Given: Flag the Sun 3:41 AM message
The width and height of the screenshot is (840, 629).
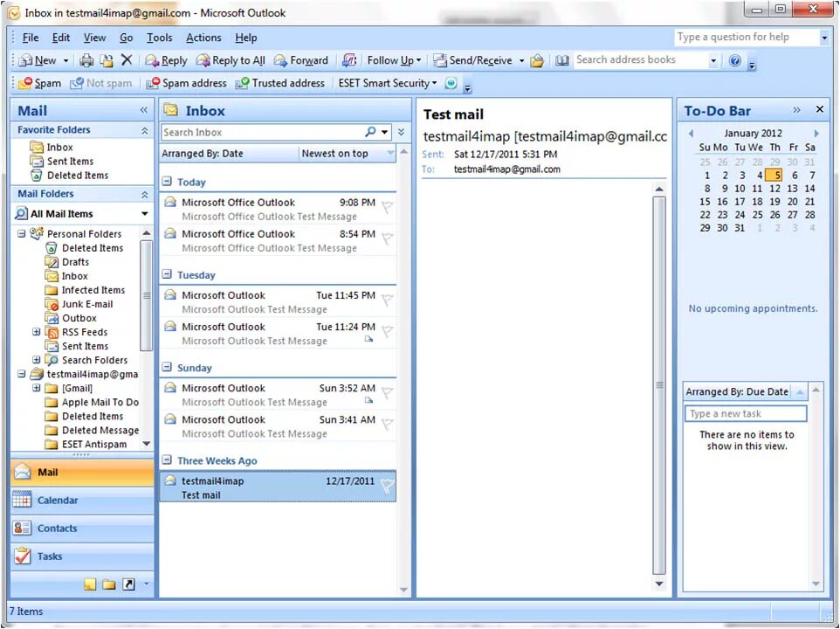Looking at the screenshot, I should 388,425.
